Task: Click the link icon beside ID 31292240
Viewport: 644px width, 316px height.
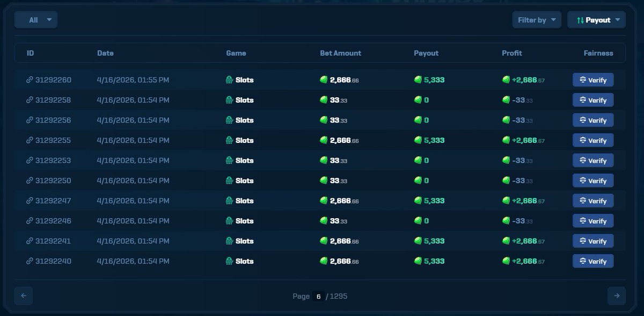Action: click(30, 261)
